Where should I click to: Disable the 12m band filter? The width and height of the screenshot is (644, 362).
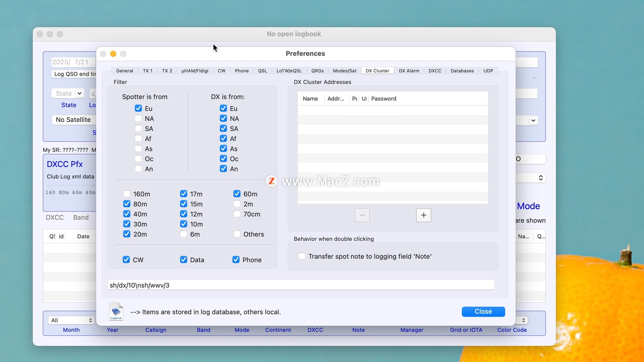[x=183, y=214]
